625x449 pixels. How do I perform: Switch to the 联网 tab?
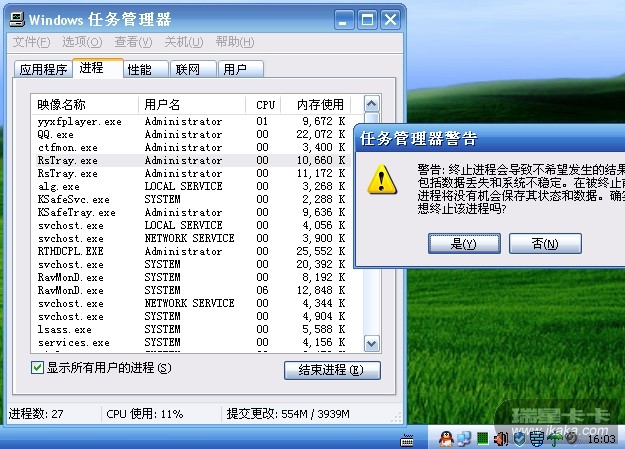[x=193, y=69]
